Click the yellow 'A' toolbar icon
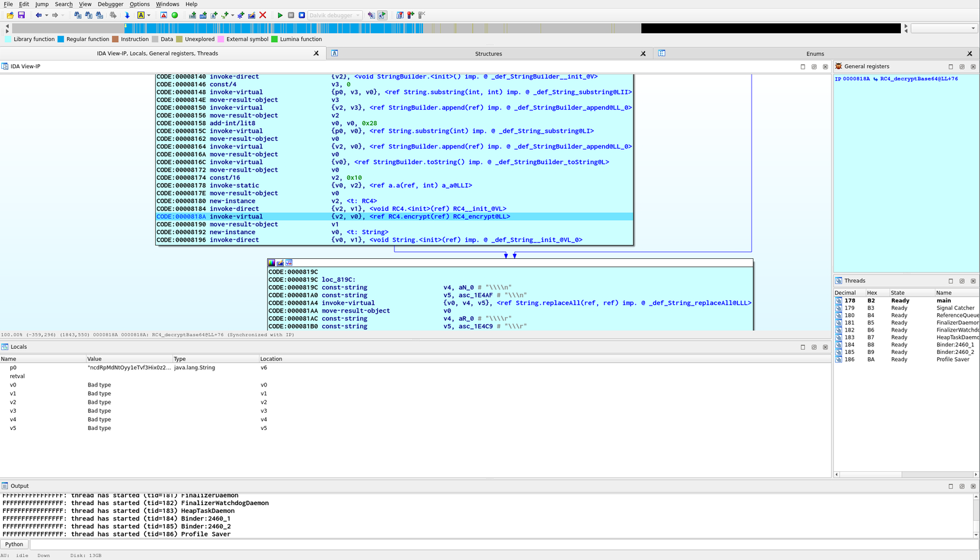This screenshot has height=560, width=980. (141, 15)
